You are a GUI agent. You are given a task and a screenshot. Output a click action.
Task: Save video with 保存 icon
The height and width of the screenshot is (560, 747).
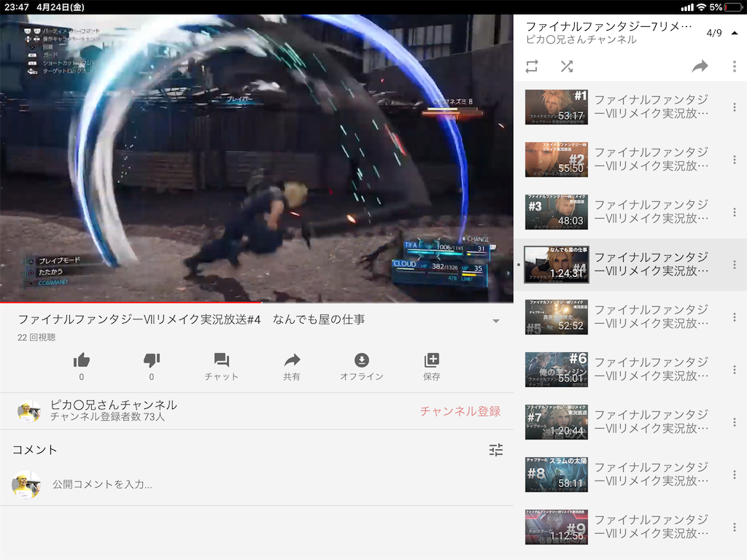[x=432, y=360]
